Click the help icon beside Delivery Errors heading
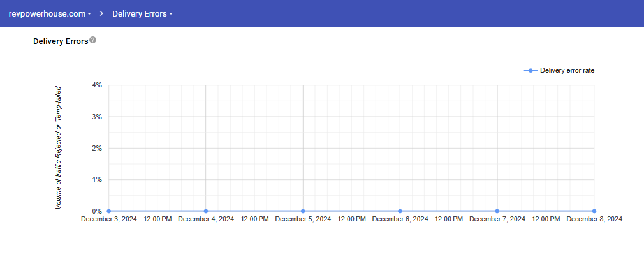644x259 pixels. [x=93, y=40]
